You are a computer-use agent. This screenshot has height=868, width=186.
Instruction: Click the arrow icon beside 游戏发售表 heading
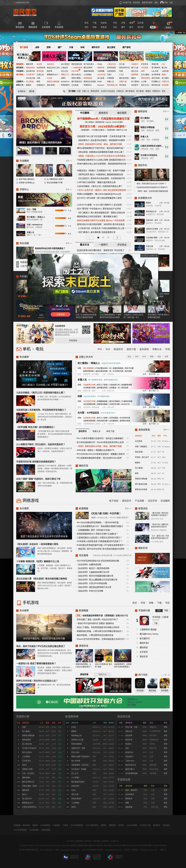click(136, 430)
